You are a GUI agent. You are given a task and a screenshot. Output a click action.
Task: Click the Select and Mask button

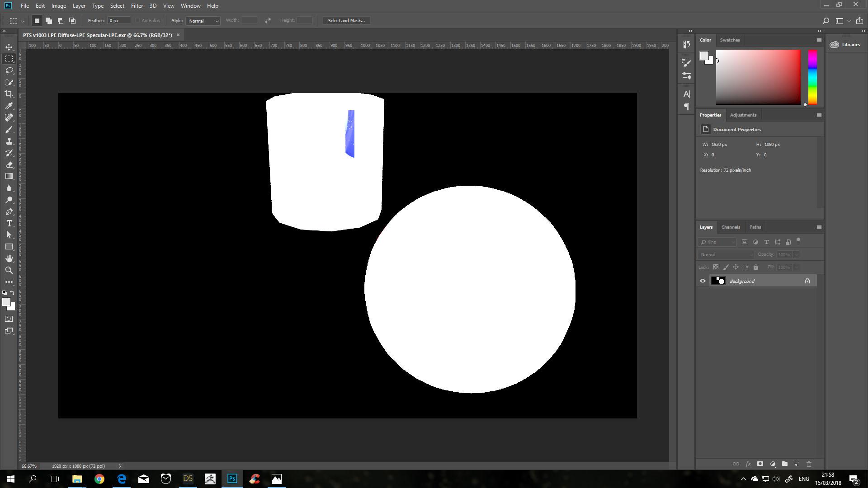point(346,21)
